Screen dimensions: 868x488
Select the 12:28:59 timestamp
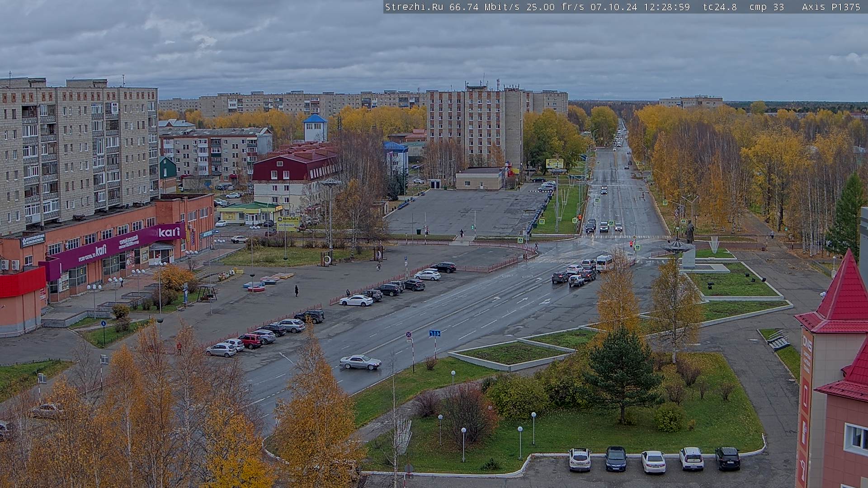coord(666,7)
